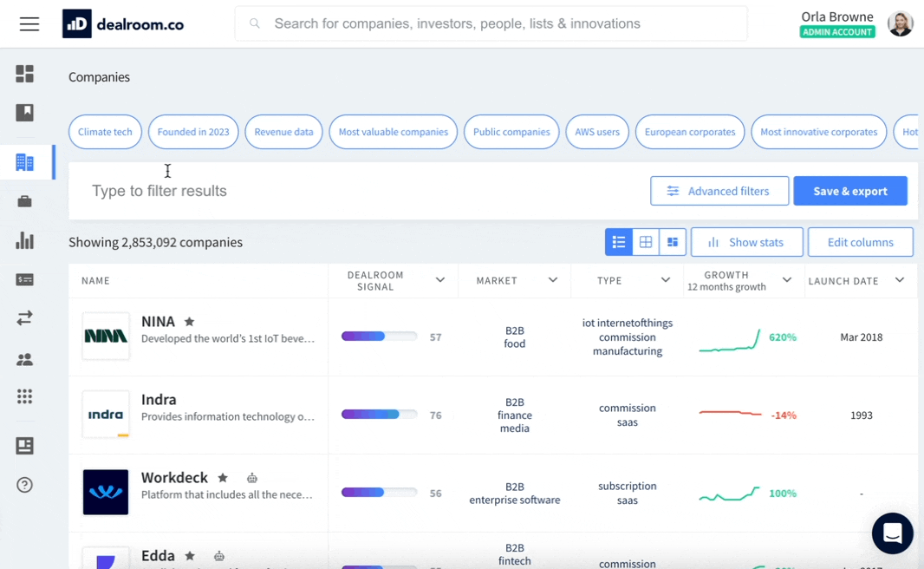
Task: Select the Most valuable companies chip
Action: tap(393, 132)
